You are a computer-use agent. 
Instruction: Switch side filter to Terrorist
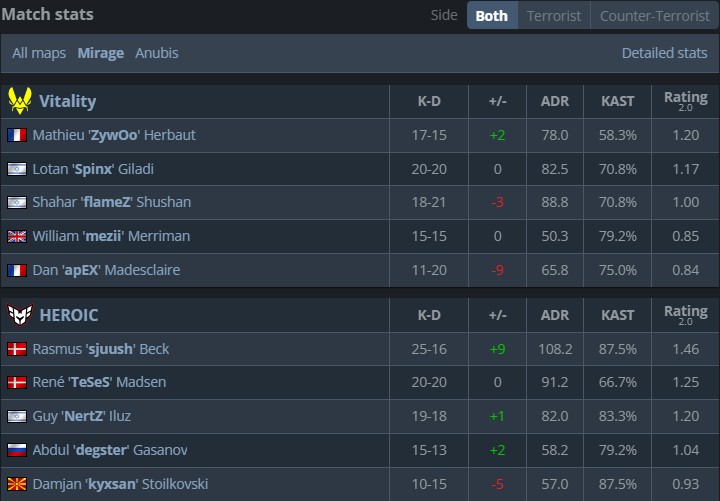(x=554, y=15)
